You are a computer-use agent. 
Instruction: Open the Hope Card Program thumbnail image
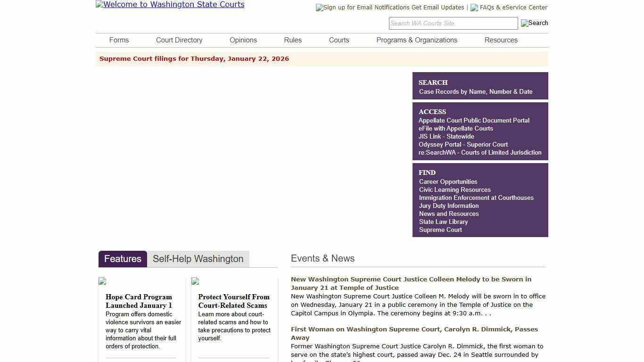(102, 281)
